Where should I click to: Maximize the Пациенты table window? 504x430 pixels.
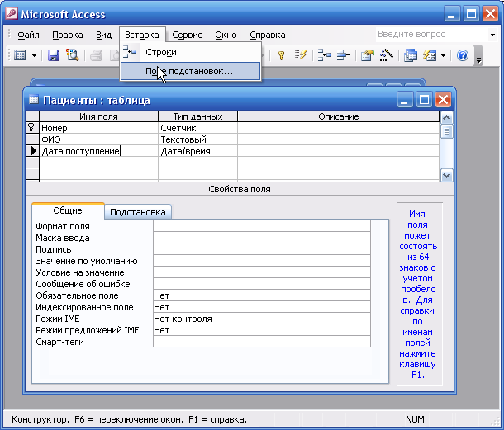[424, 100]
